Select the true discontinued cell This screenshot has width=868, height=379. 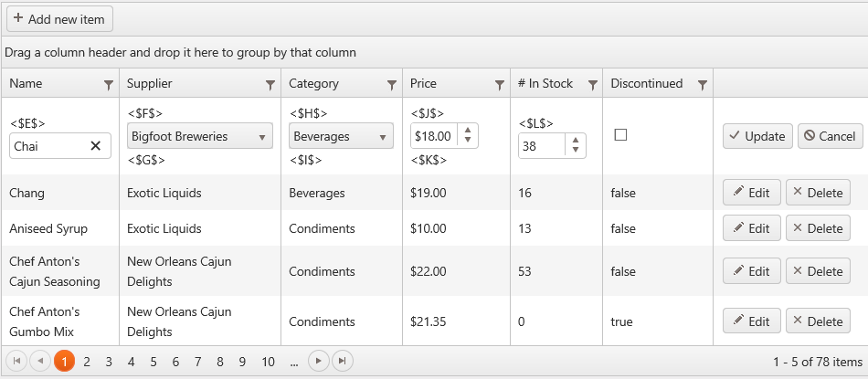[658, 321]
